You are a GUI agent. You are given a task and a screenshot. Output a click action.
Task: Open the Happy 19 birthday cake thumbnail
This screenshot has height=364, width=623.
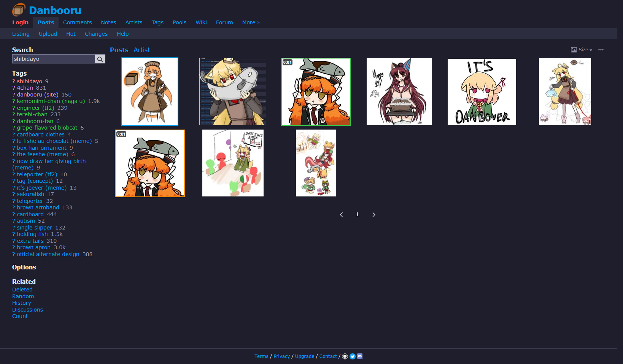[x=399, y=92]
